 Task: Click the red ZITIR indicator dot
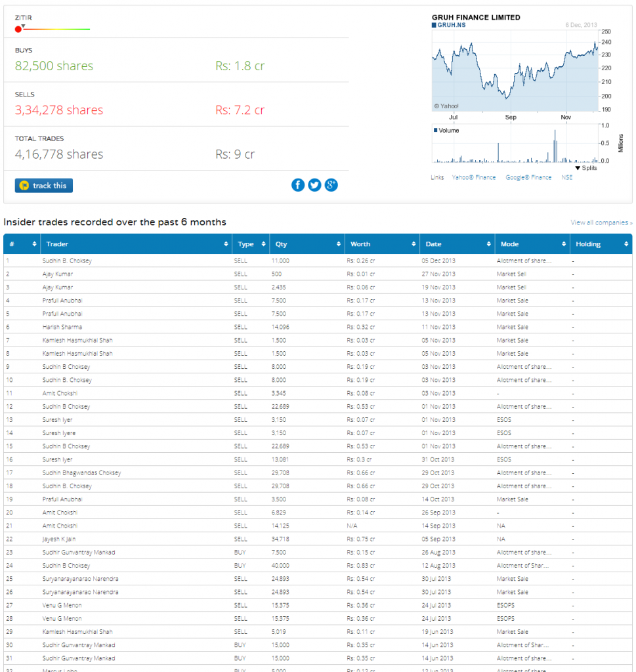pos(18,29)
